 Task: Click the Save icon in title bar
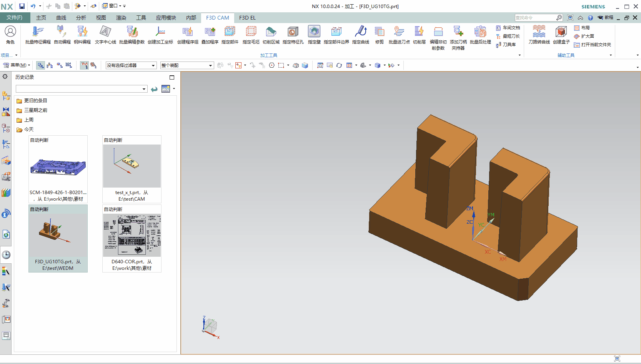(22, 6)
